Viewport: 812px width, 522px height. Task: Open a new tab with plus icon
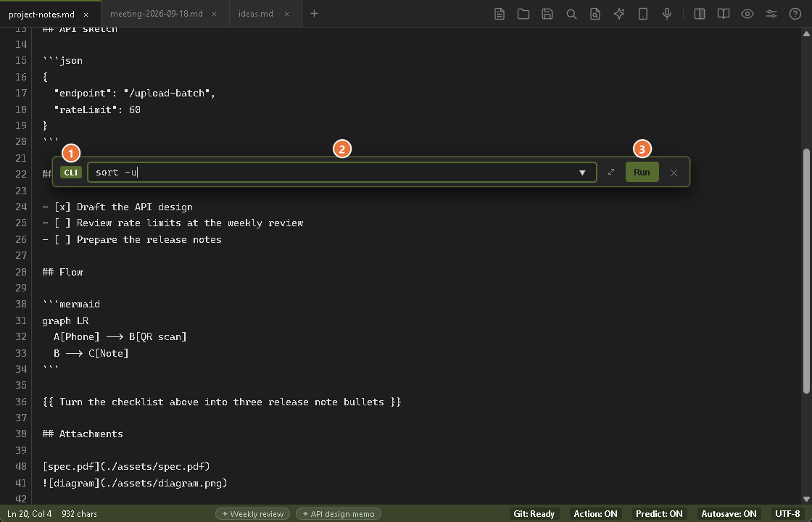(x=314, y=14)
